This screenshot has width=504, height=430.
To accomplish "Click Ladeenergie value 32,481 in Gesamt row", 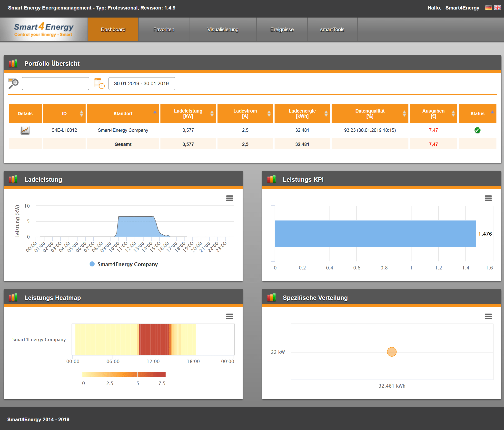I will coord(302,144).
